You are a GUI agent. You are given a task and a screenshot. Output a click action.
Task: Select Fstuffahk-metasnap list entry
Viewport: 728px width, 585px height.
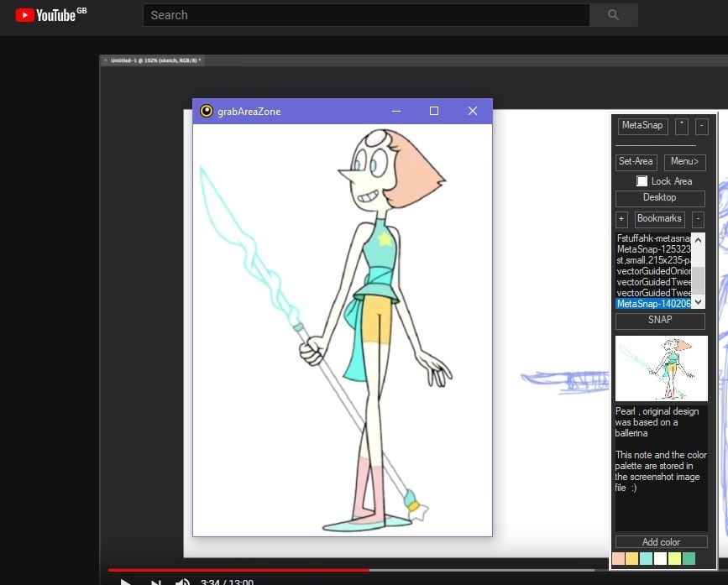point(653,238)
